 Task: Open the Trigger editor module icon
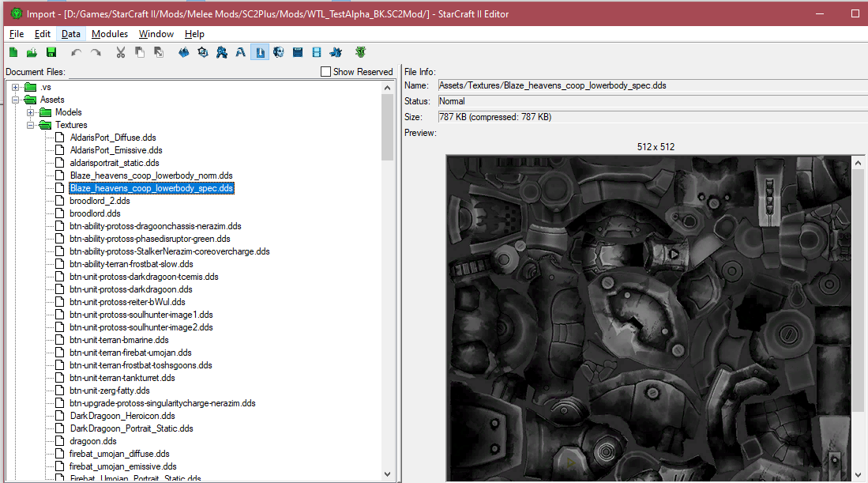point(203,53)
